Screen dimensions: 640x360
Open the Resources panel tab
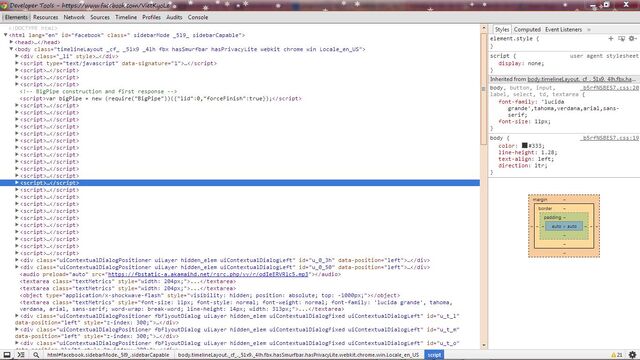(45, 17)
